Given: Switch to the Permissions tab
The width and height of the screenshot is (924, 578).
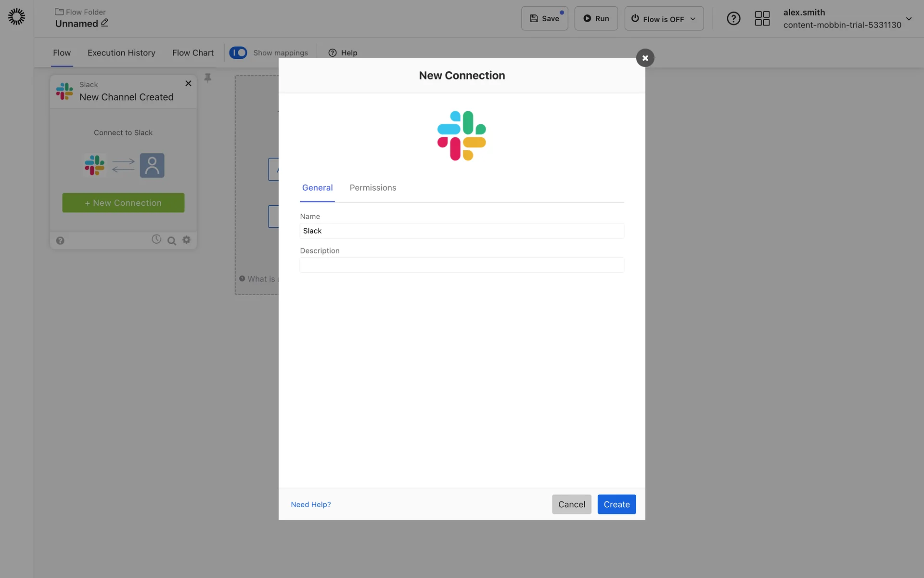Looking at the screenshot, I should tap(372, 188).
